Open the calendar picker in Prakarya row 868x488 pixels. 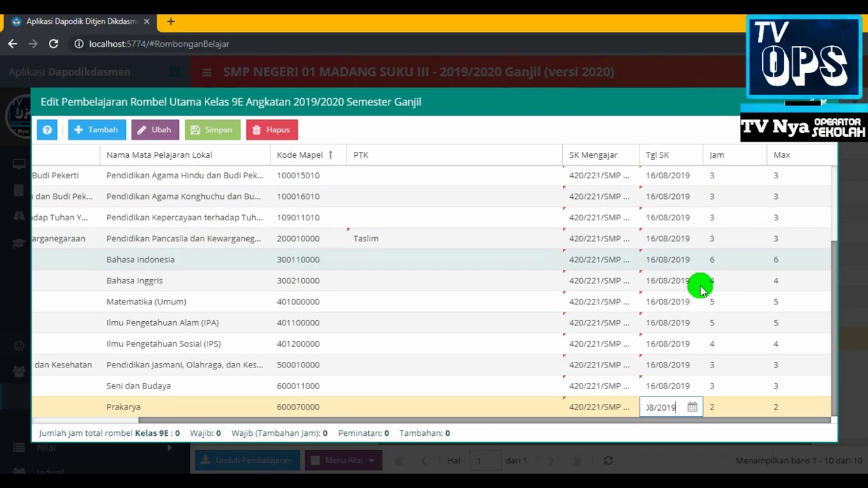pyautogui.click(x=692, y=407)
